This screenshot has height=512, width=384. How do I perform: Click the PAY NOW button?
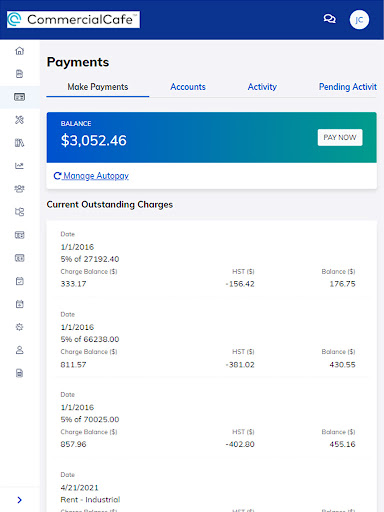pyautogui.click(x=340, y=137)
